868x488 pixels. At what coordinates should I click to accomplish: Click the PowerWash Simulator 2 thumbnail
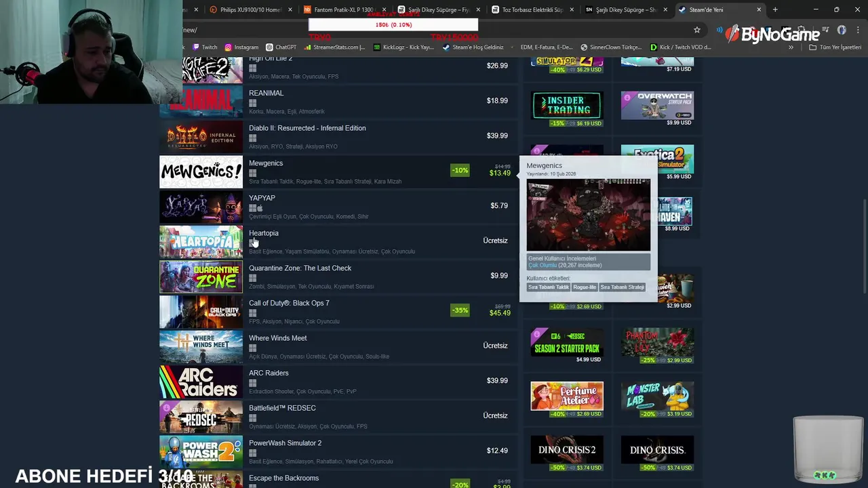(201, 451)
